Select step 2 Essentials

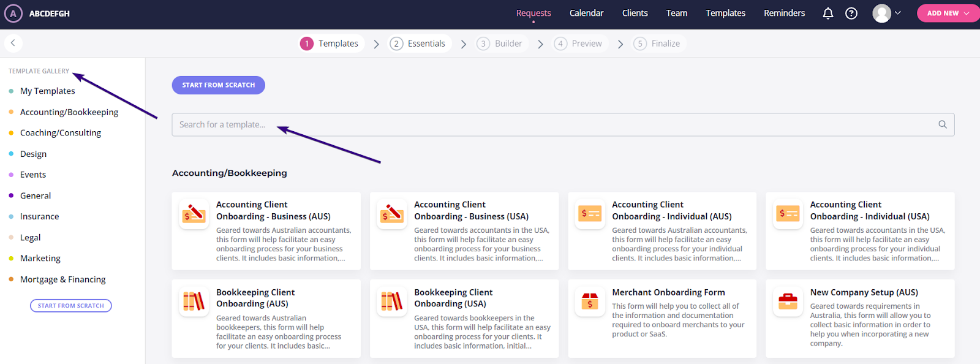[x=419, y=44]
